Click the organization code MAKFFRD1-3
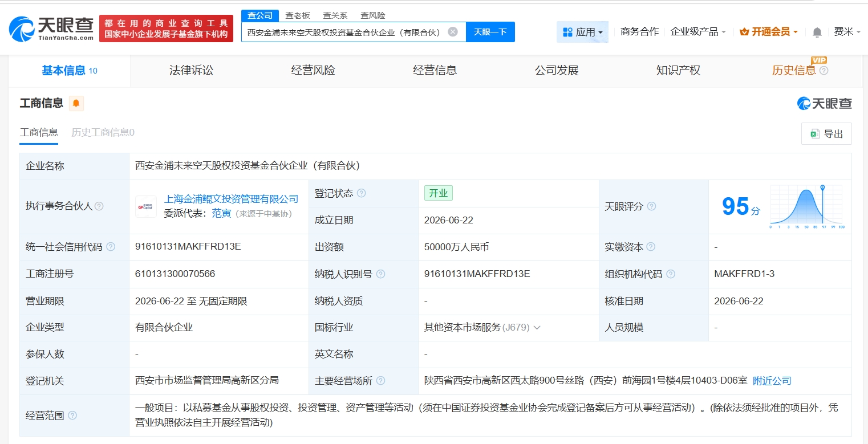This screenshot has width=868, height=444. (x=744, y=274)
